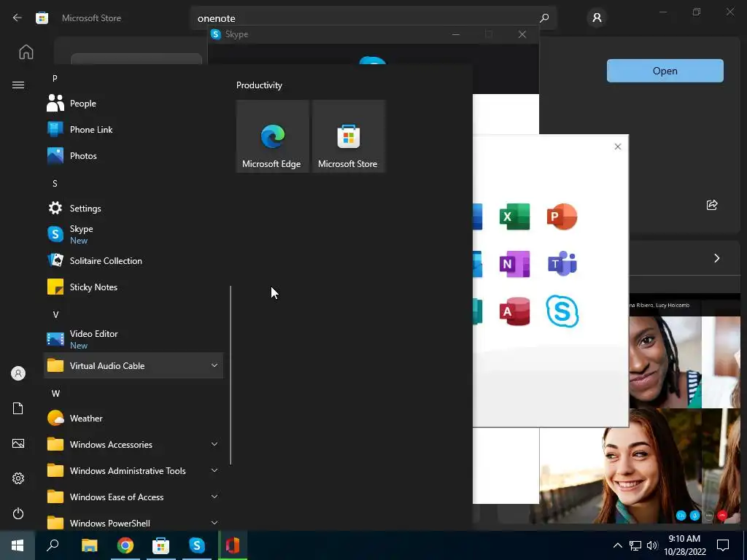The image size is (747, 560).
Task: Click the Teams icon in Office dialog
Action: (x=562, y=263)
